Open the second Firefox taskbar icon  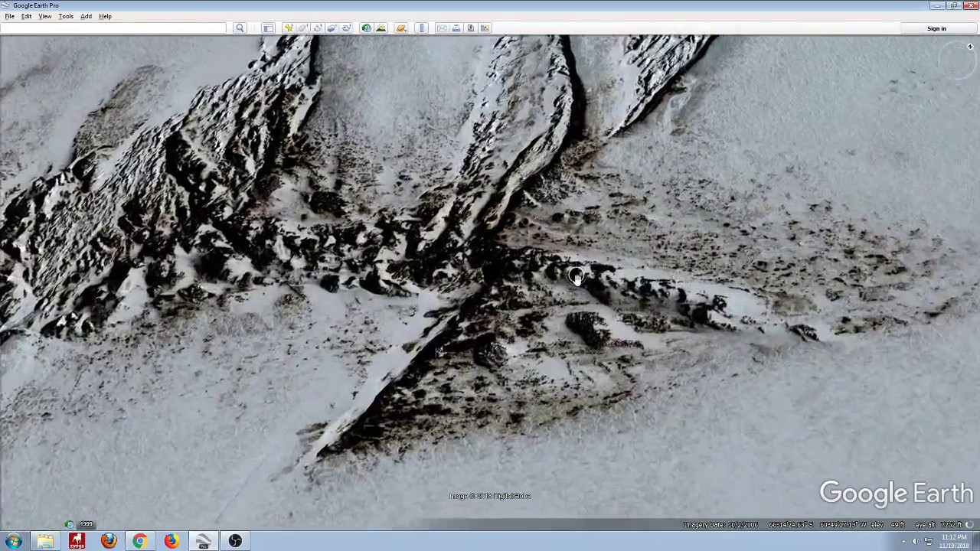(x=171, y=541)
